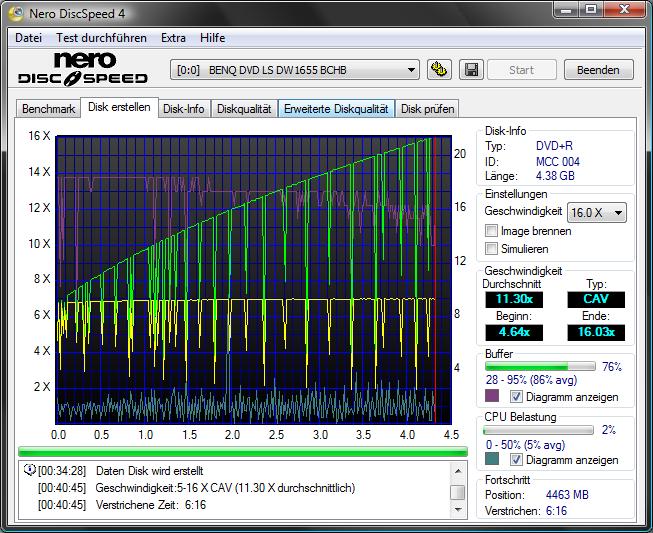
Task: Switch to the Erweiterte Diskqualität tab
Action: 336,109
